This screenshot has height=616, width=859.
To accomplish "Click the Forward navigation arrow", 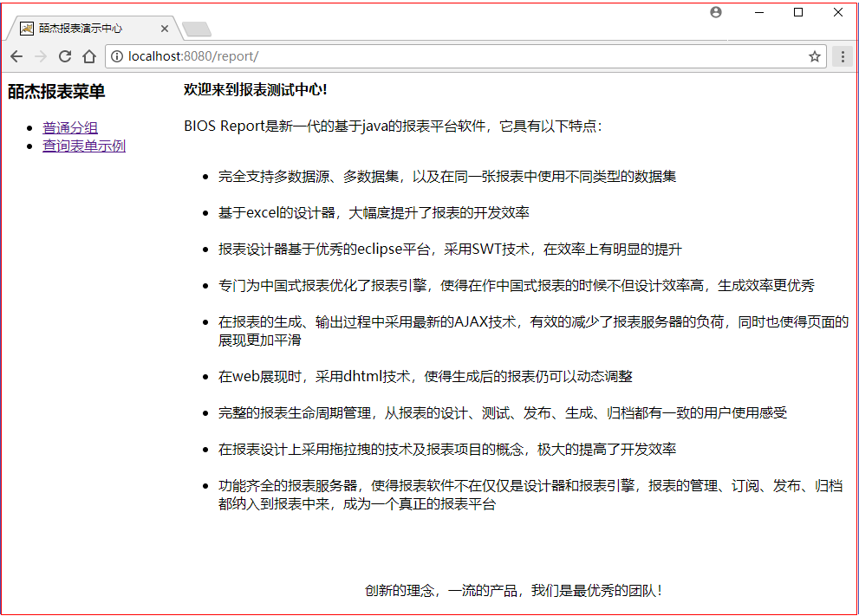I will pos(40,56).
